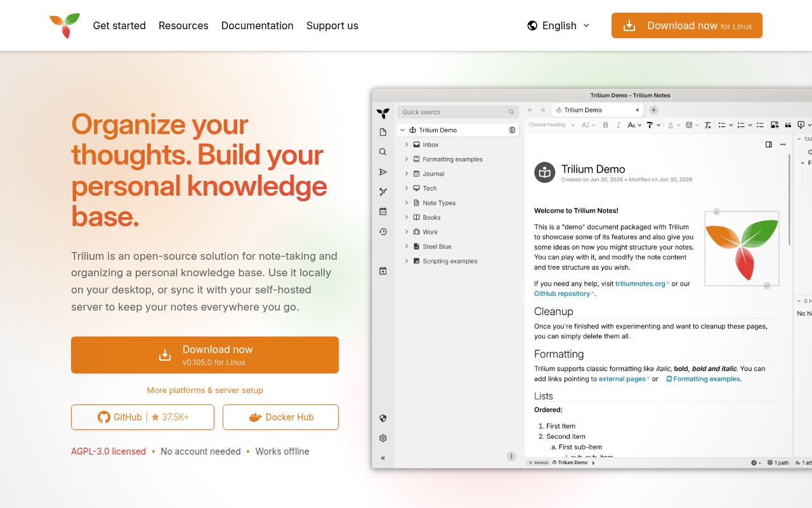Select the Work note in tree

click(x=430, y=232)
